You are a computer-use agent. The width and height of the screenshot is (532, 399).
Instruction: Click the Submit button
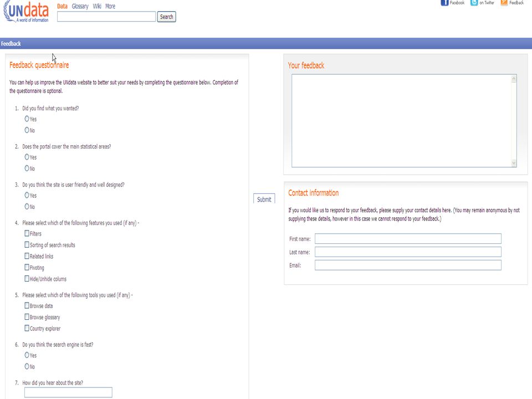(x=264, y=199)
